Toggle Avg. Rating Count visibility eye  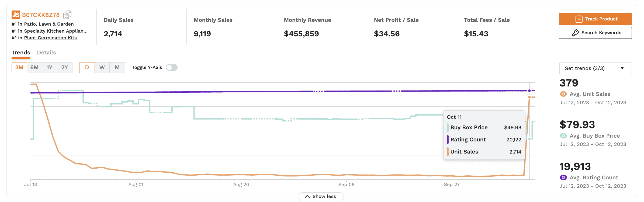point(563,177)
